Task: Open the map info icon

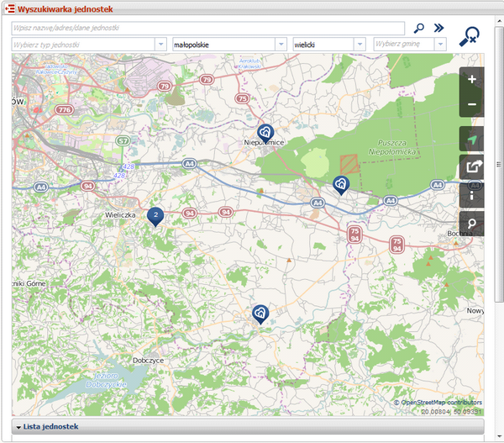Action: [x=471, y=195]
